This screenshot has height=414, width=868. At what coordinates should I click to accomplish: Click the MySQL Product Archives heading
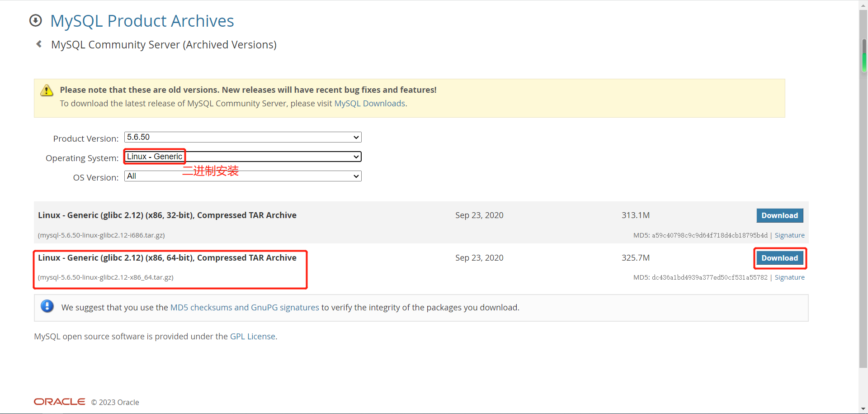pos(142,21)
